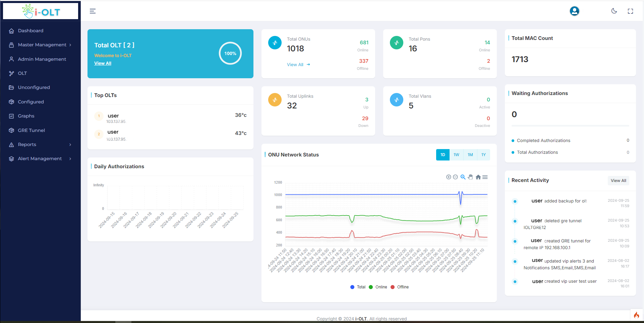The height and width of the screenshot is (323, 644).
Task: Toggle the Total series in chart legend
Action: pos(358,287)
